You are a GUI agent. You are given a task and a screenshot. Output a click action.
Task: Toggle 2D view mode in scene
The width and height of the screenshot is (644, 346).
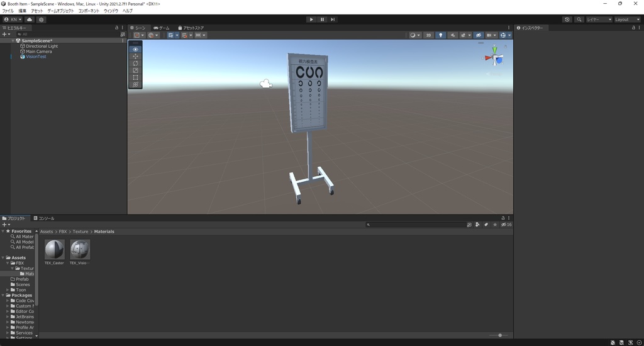pyautogui.click(x=428, y=35)
